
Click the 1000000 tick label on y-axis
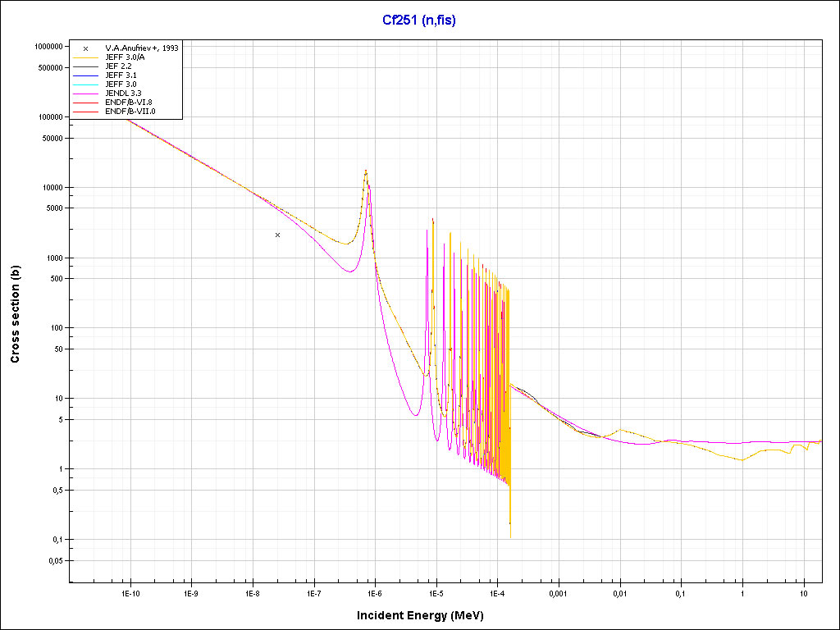(x=45, y=47)
